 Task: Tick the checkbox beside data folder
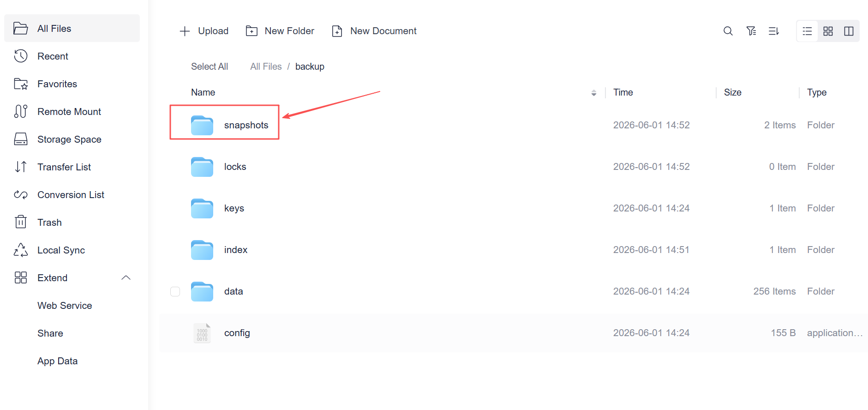point(175,291)
